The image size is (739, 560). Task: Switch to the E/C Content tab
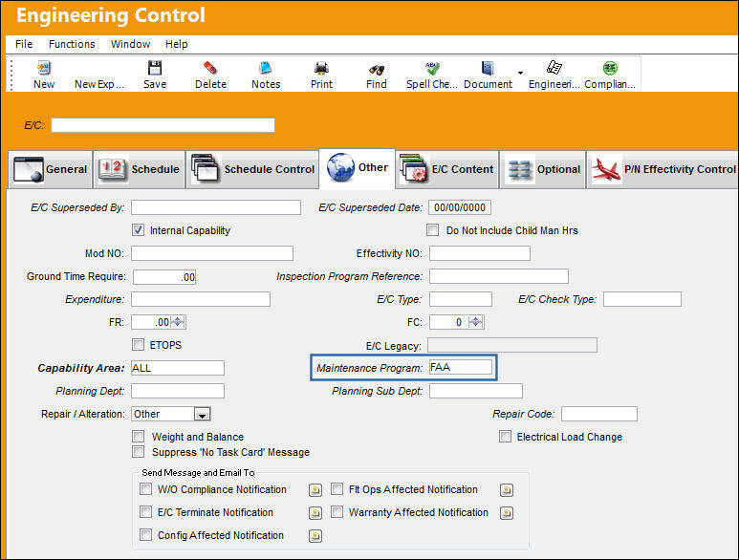pos(446,169)
